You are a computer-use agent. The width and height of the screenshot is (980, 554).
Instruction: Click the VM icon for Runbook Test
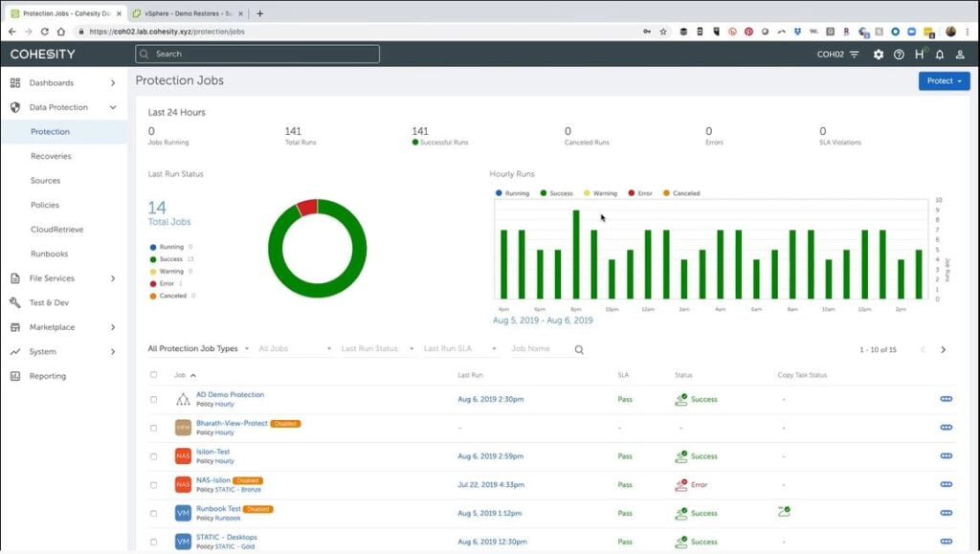pos(183,514)
